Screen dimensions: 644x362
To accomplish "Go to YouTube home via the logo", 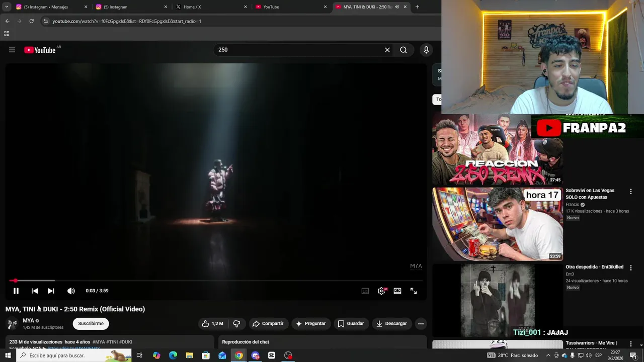I will pos(40,50).
